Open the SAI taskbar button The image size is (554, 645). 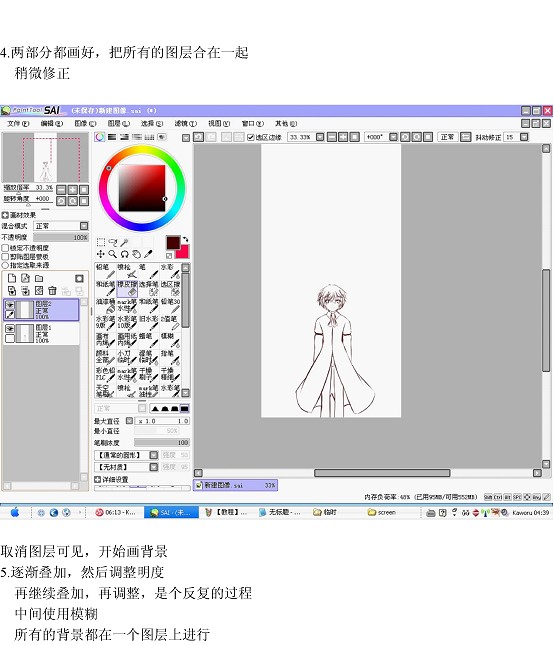[x=171, y=513]
